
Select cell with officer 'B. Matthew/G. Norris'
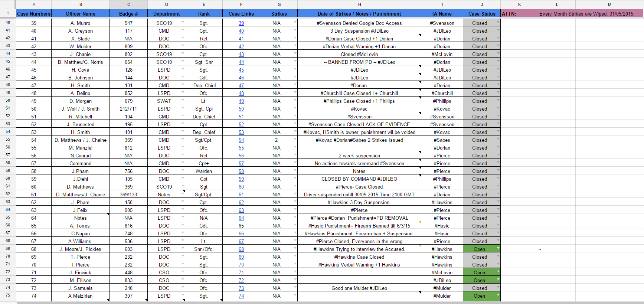click(81, 62)
